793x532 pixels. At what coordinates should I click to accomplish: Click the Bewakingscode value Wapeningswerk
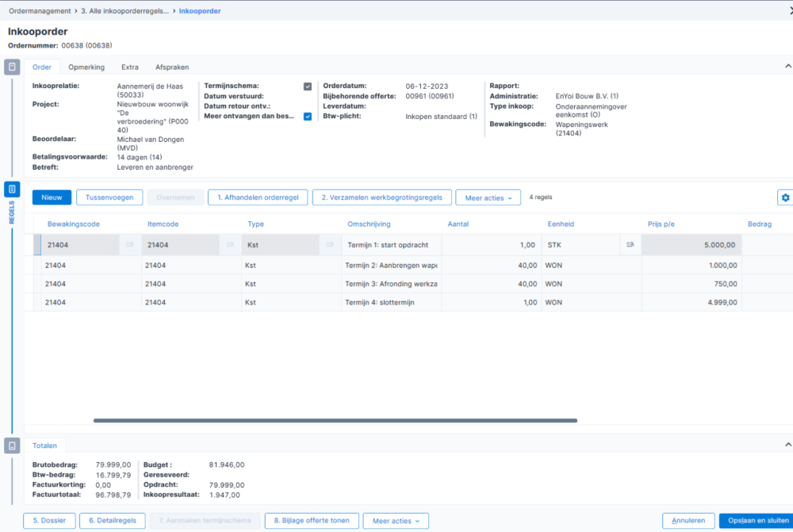tap(581, 128)
